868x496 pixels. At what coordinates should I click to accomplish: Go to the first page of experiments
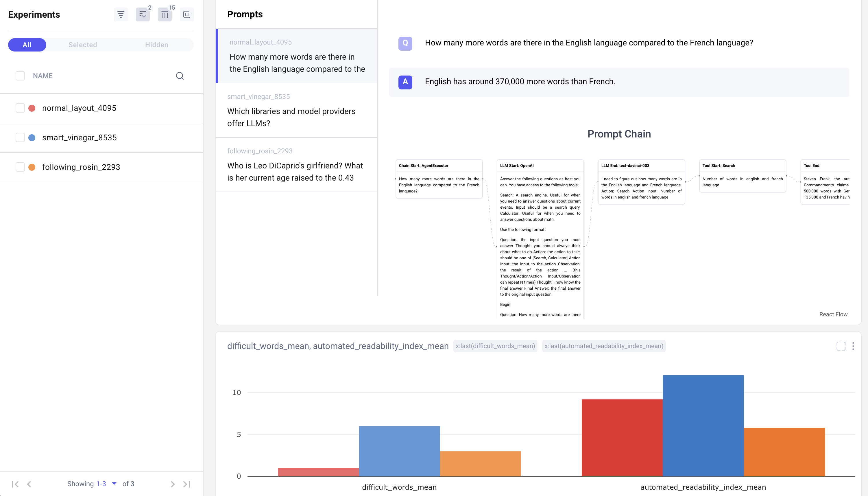(x=15, y=484)
